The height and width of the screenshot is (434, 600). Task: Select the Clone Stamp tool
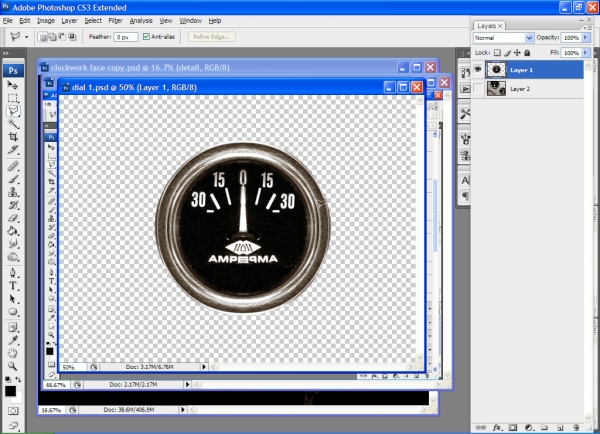[x=13, y=192]
